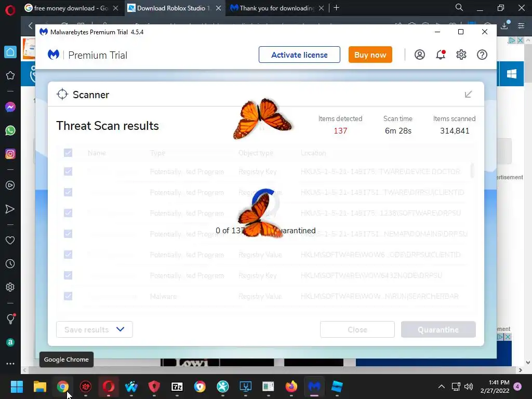The image size is (532, 399).
Task: Sort results by Object type column
Action: [256, 153]
